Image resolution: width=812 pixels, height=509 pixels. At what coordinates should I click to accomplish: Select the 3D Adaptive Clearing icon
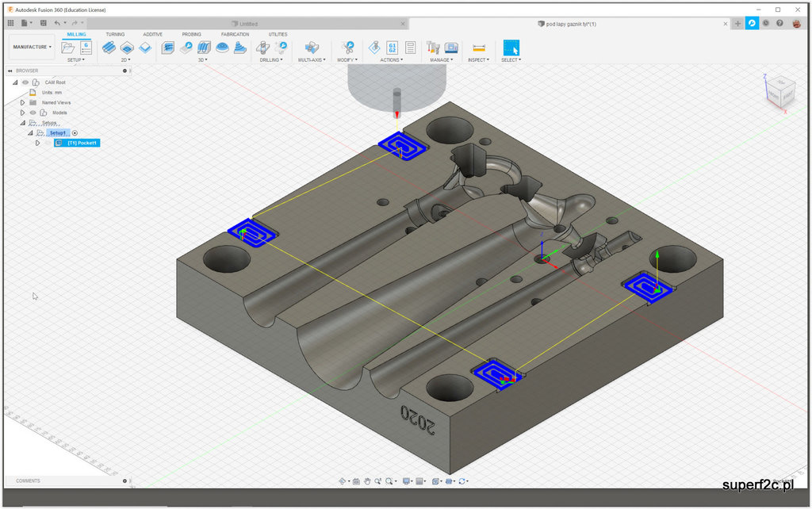click(x=167, y=48)
